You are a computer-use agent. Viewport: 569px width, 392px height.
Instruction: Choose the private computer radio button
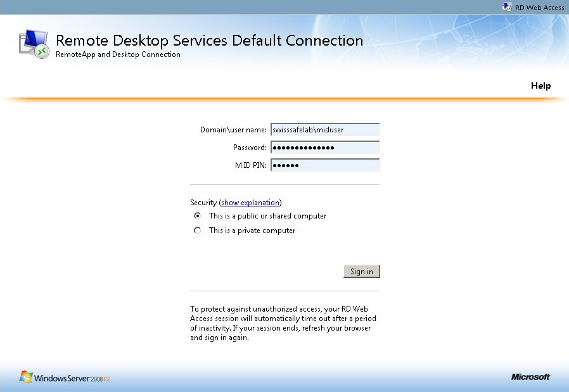198,231
